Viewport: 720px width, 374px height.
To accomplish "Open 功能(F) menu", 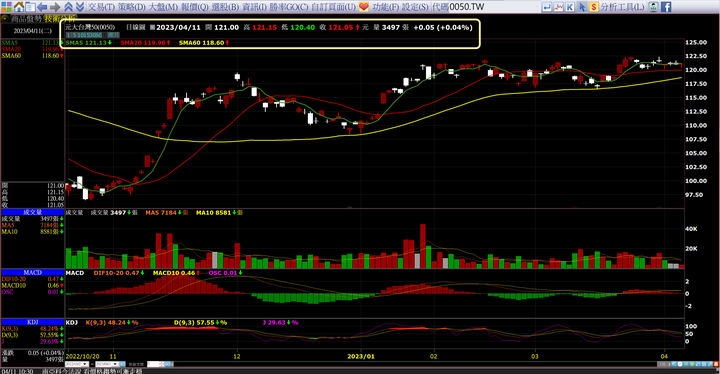I will (386, 7).
